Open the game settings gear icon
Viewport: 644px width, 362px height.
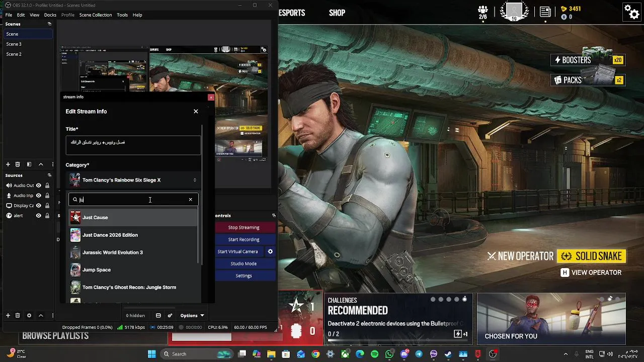631,12
